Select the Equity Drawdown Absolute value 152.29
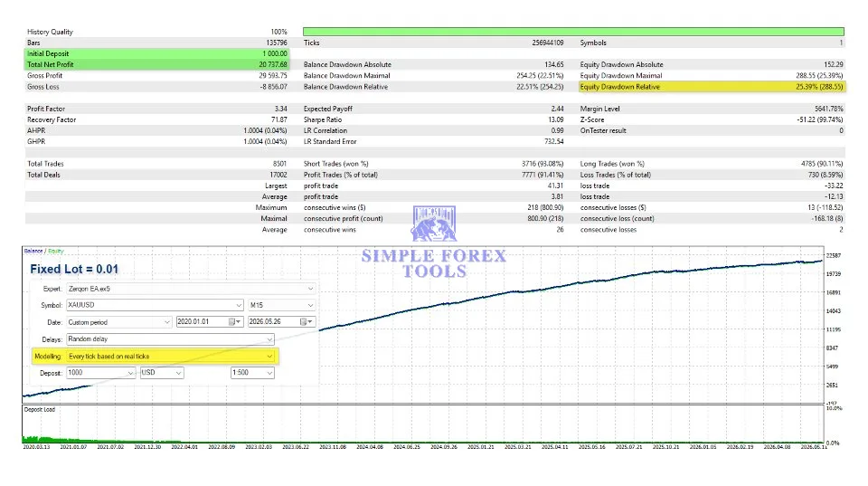This screenshot has width=868, height=486. coord(834,65)
